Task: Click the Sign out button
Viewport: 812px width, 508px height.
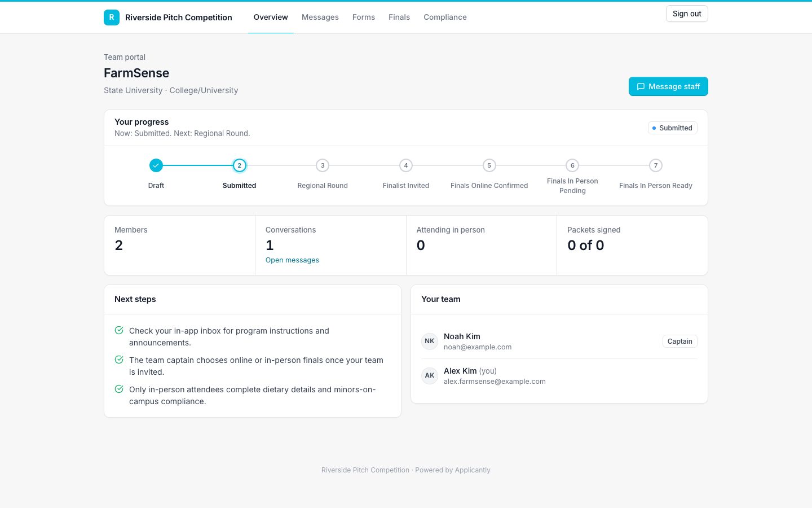Action: pyautogui.click(x=687, y=14)
